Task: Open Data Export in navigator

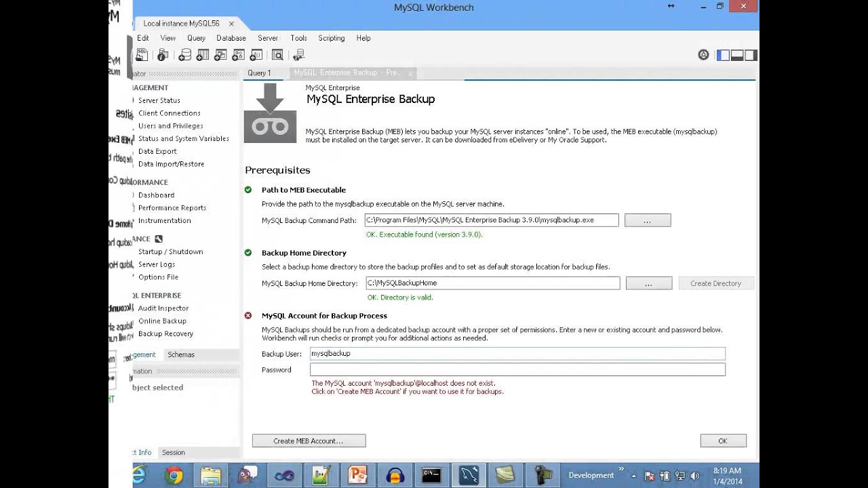Action: click(x=157, y=151)
